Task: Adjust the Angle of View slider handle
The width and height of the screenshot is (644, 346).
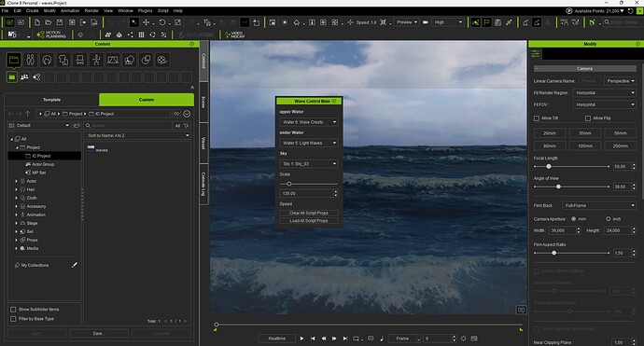Action: tap(558, 187)
